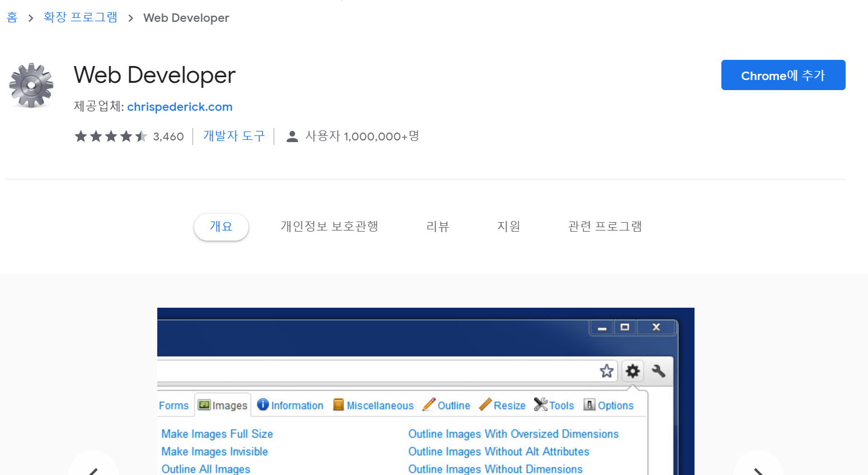The image size is (868, 475).
Task: Click the Web Developer breadcrumb text
Action: tap(186, 18)
